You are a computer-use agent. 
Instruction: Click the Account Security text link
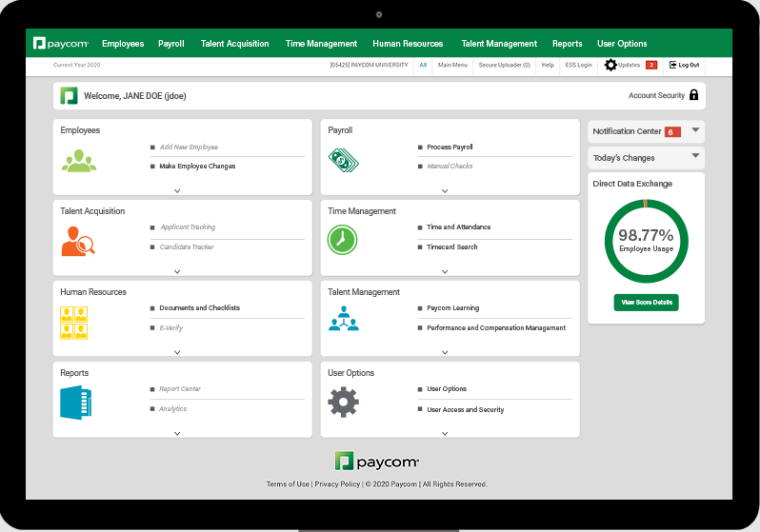656,95
